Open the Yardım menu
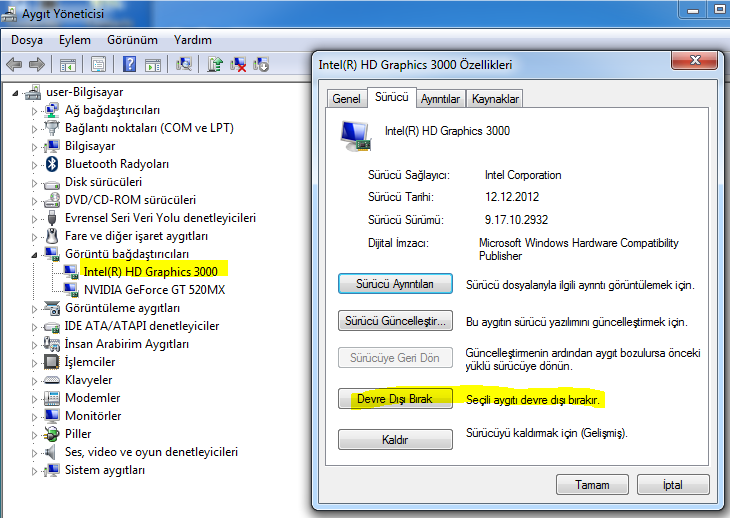Image resolution: width=730 pixels, height=518 pixels. [x=193, y=40]
